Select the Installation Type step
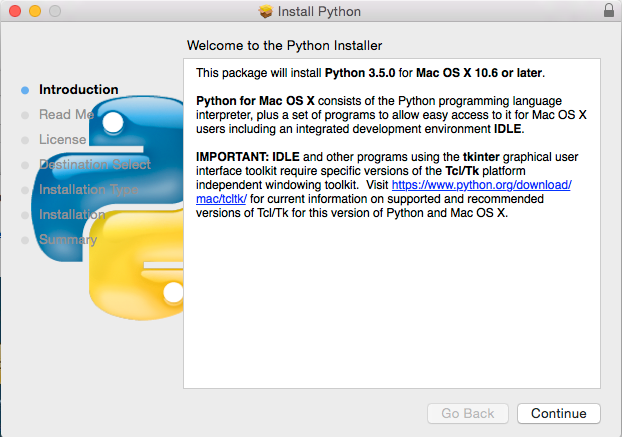This screenshot has width=622, height=437. click(88, 189)
